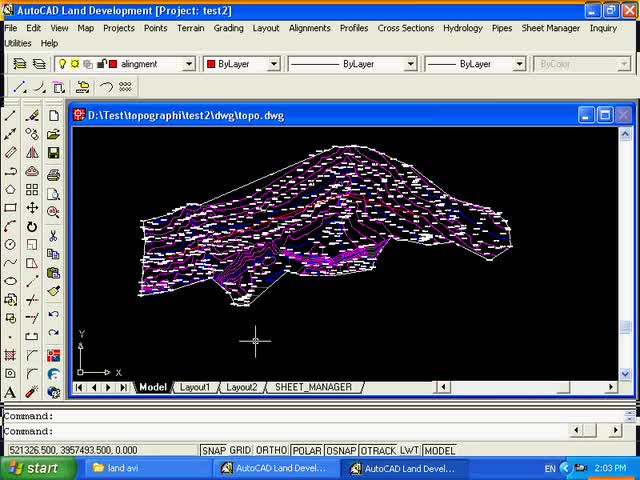Image resolution: width=640 pixels, height=480 pixels.
Task: Toggle POLAR tracking in status bar
Action: pyautogui.click(x=307, y=450)
